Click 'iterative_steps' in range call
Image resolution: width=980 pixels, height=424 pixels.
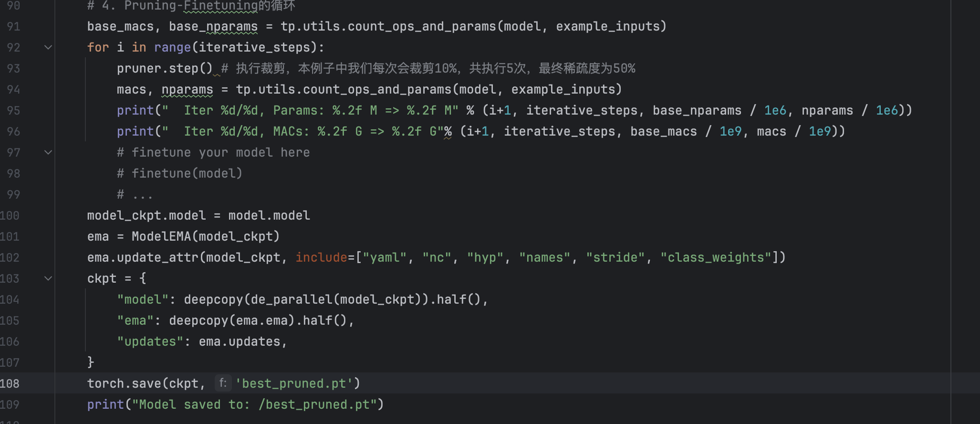254,47
